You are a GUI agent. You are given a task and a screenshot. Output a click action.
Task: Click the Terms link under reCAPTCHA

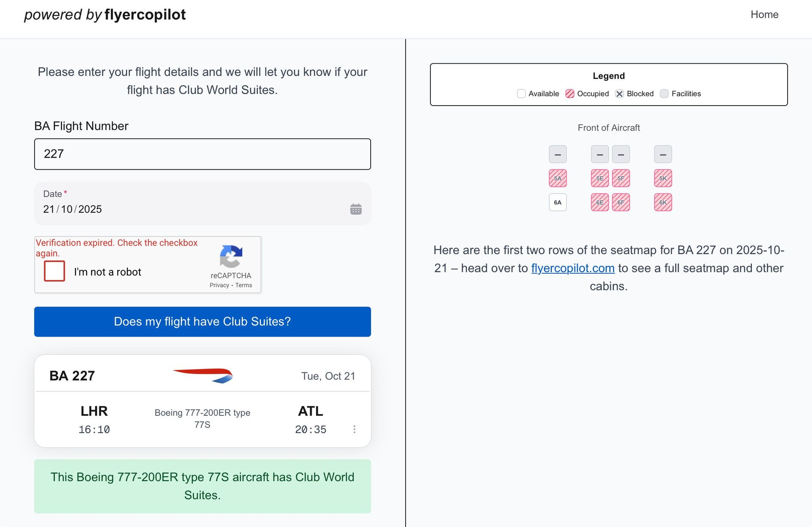tap(243, 285)
